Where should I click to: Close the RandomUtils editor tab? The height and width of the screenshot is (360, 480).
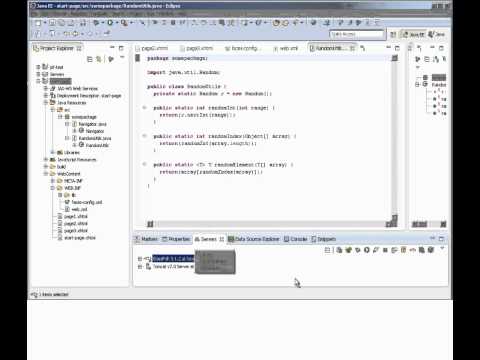pos(352,48)
